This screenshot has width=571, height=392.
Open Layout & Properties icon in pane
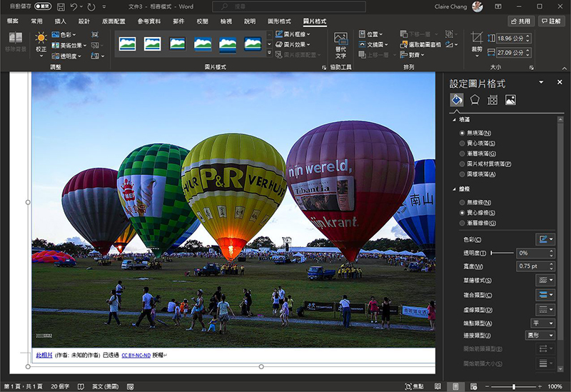click(492, 100)
